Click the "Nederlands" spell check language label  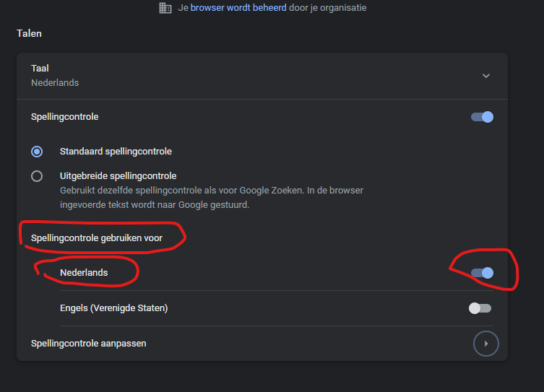(x=84, y=273)
